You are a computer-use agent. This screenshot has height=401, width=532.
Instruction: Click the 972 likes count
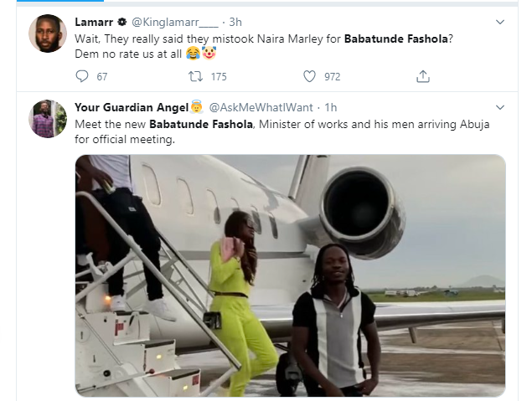pyautogui.click(x=333, y=77)
